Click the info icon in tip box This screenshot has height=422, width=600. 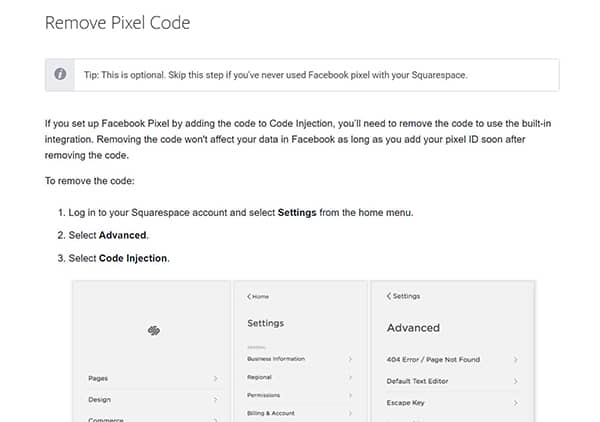tap(60, 74)
